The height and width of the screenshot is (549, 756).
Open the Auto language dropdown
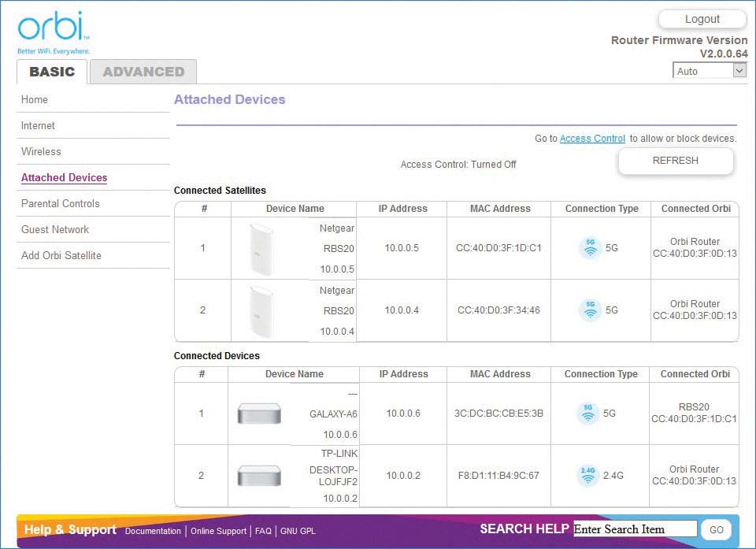click(710, 71)
